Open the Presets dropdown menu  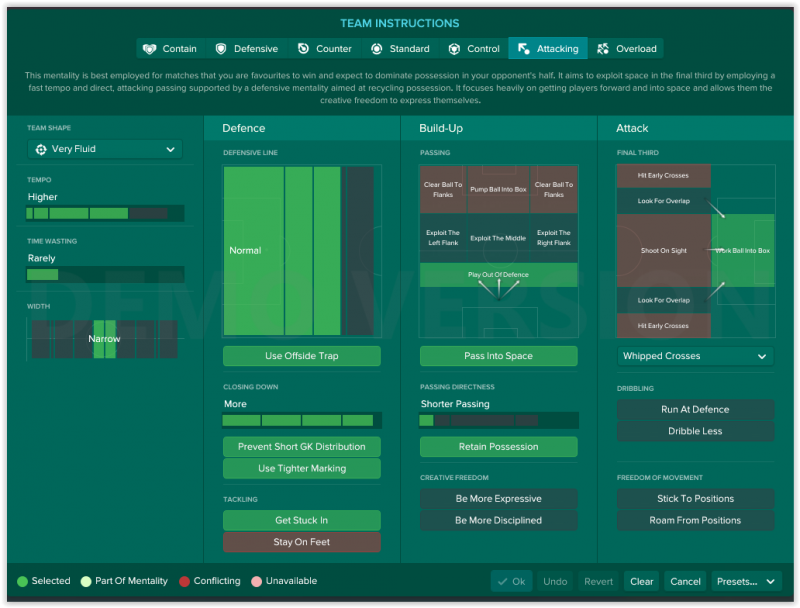click(747, 581)
